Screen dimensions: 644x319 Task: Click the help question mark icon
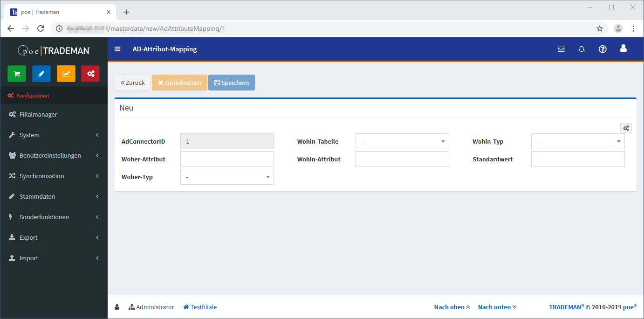[x=603, y=49]
